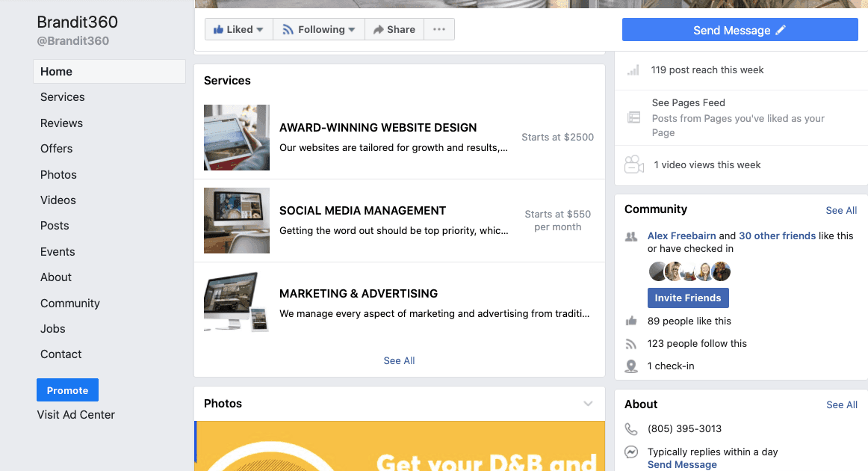The image size is (868, 471).
Task: Click the Send Message button
Action: (739, 29)
